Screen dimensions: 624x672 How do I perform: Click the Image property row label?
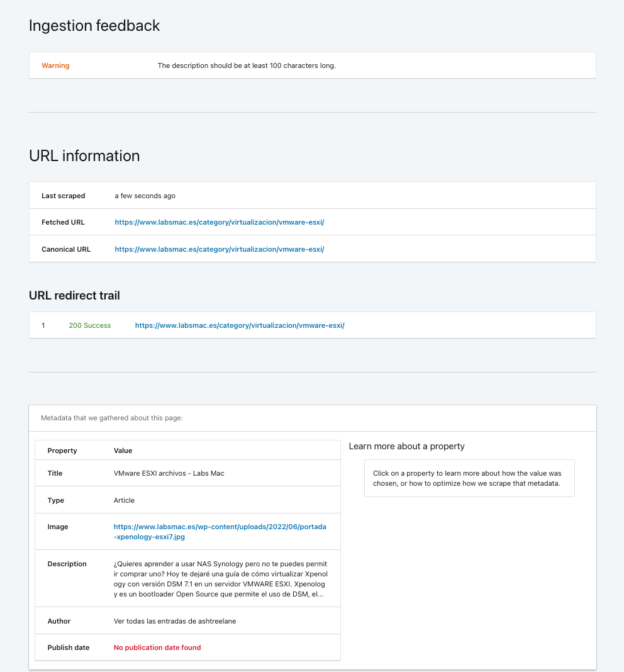58,527
